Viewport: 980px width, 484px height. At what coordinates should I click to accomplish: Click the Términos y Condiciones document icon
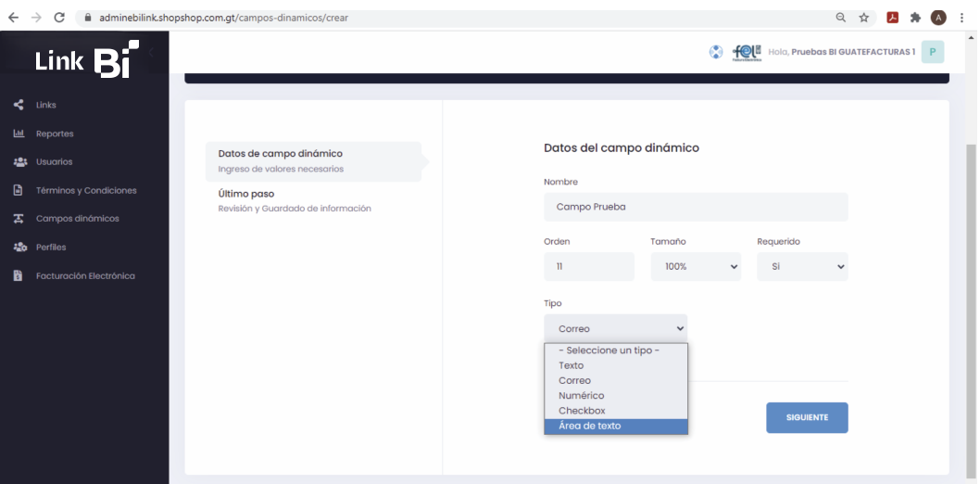[x=19, y=190]
